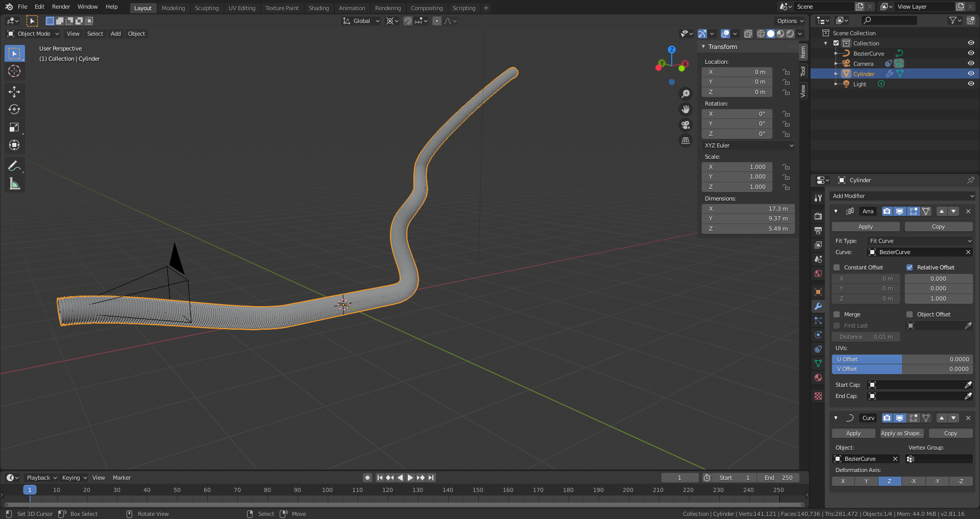Select the Transform tool
This screenshot has height=519, width=980.
14,145
